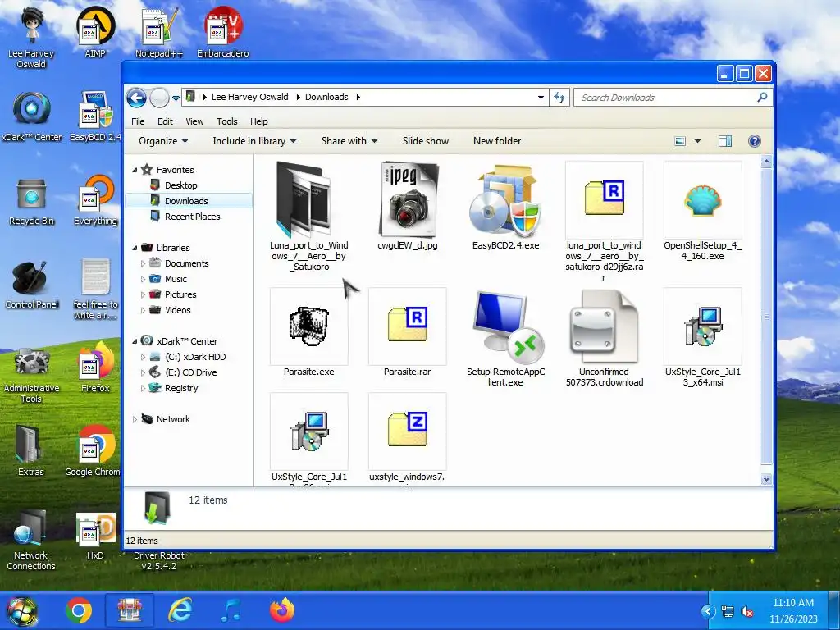Open the Edit menu
Image resolution: width=840 pixels, height=630 pixels.
pos(165,121)
